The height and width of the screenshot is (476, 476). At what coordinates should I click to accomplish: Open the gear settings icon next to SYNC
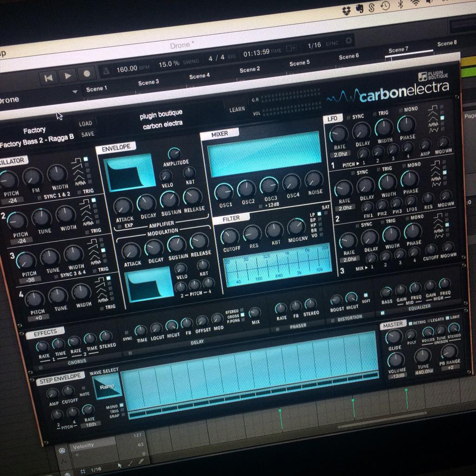pos(349,40)
